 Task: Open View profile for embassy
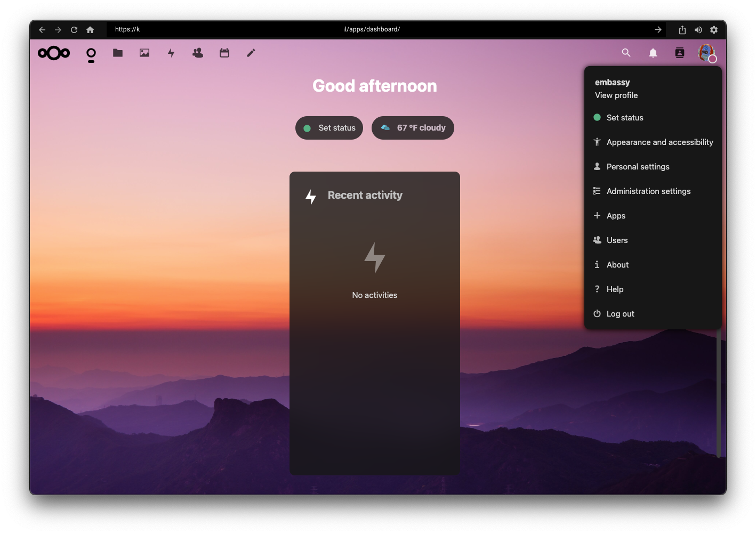coord(616,95)
